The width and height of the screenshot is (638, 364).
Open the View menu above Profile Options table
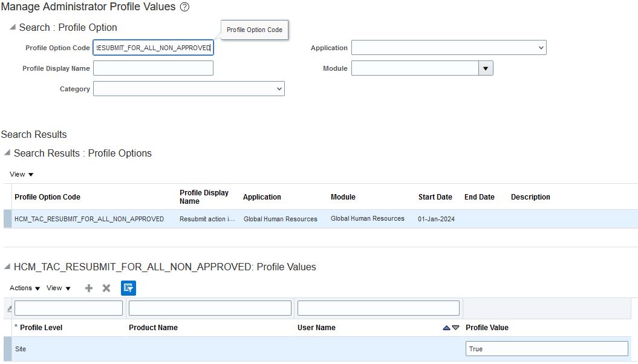[22, 174]
